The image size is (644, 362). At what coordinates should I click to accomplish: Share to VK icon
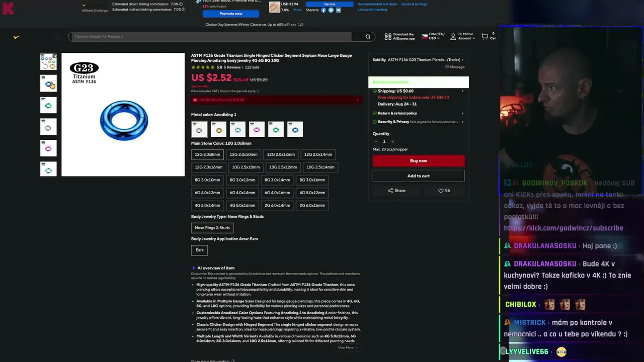[x=338, y=10]
